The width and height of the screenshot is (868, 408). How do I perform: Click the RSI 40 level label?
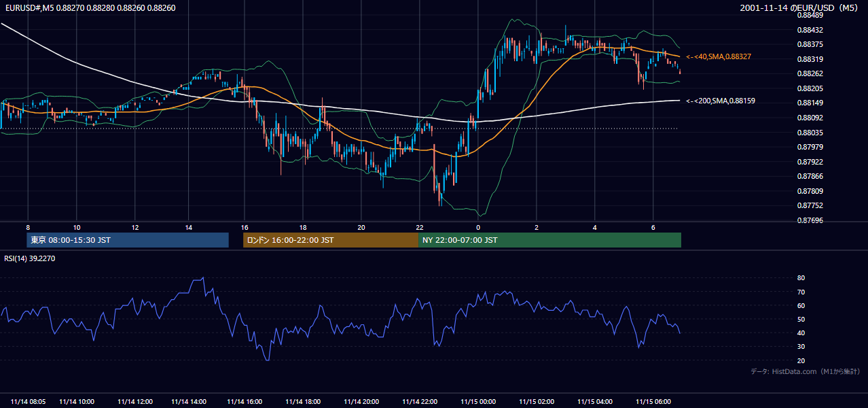click(801, 333)
